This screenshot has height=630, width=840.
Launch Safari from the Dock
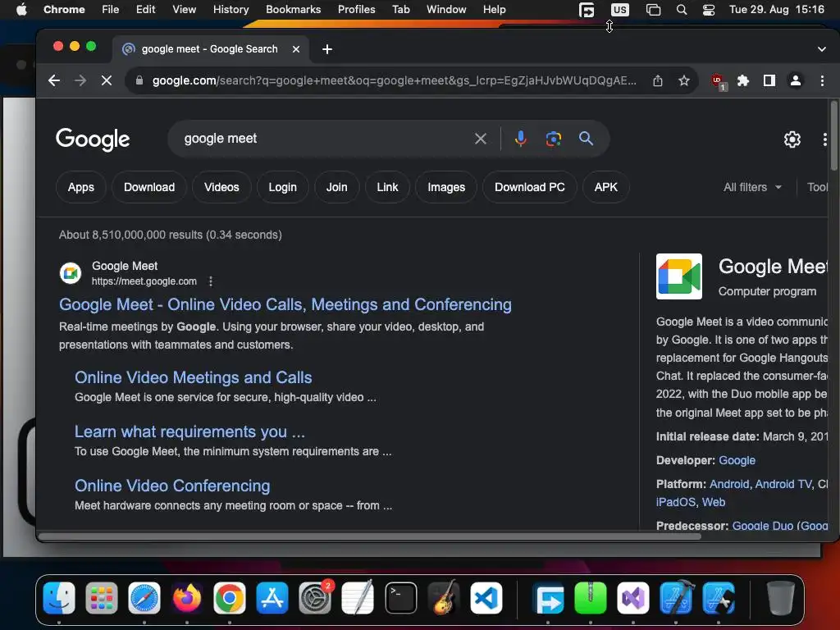(144, 598)
